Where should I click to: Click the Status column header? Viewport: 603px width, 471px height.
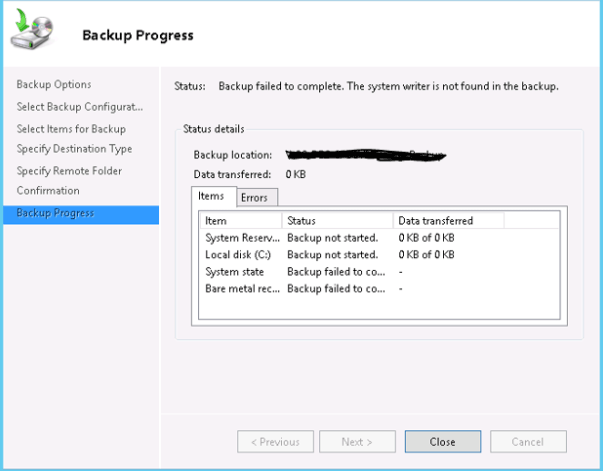pyautogui.click(x=338, y=221)
